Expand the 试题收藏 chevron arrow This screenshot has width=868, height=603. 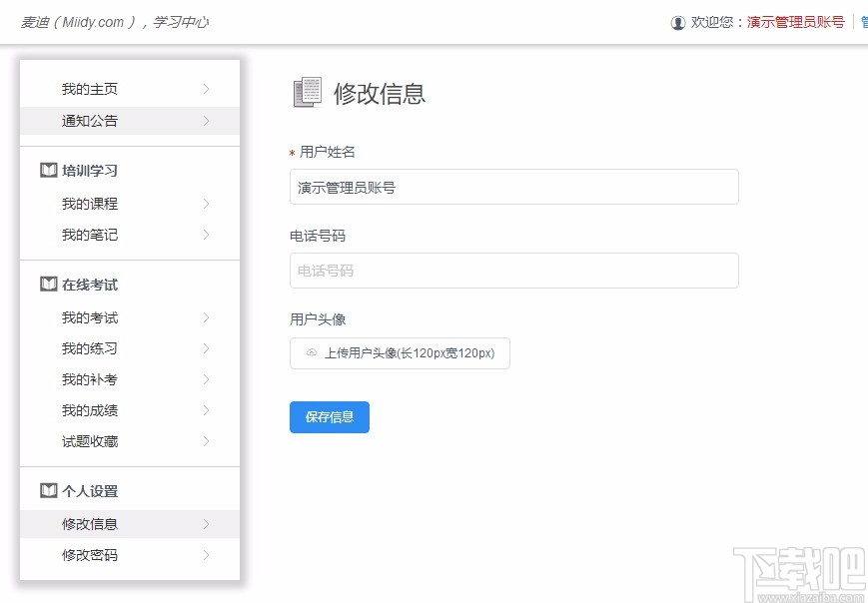tap(207, 441)
